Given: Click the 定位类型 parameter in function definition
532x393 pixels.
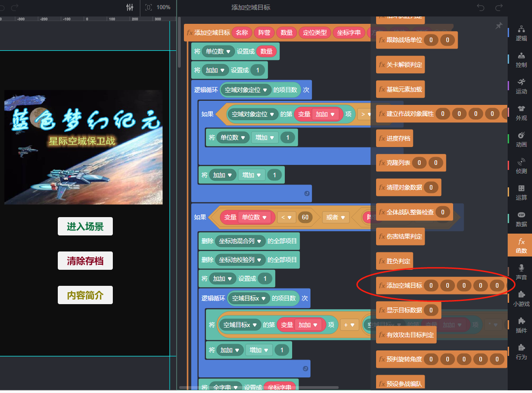Looking at the screenshot, I should 315,33.
